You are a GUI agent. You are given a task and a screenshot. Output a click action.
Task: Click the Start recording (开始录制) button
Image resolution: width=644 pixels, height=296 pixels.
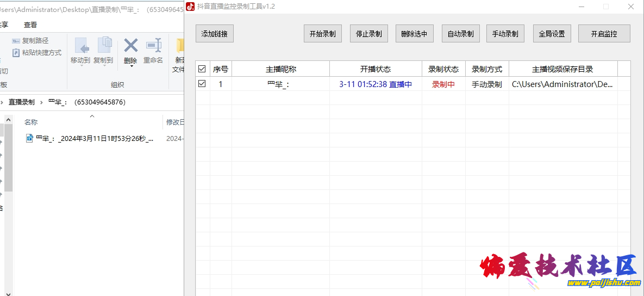click(x=322, y=34)
